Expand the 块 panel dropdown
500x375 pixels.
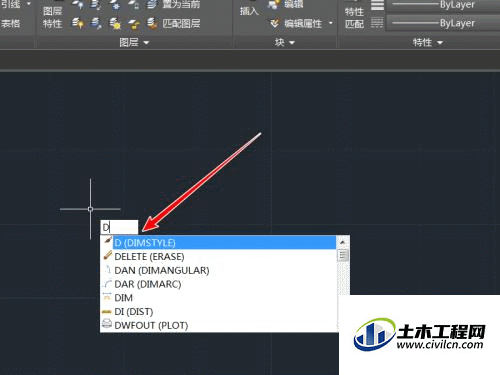point(292,43)
